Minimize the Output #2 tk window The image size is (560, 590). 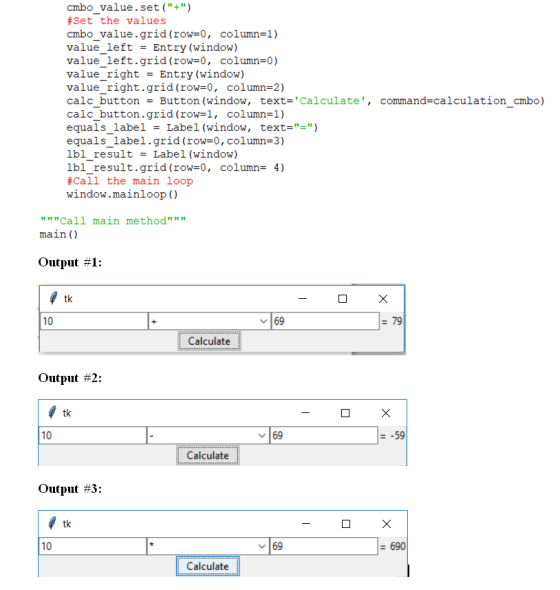coord(305,413)
